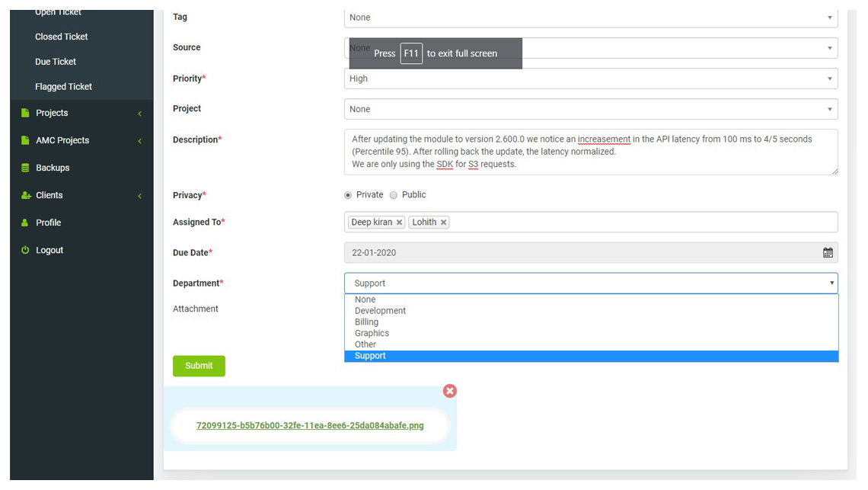The height and width of the screenshot is (490, 868).
Task: Open the Profile page
Action: (x=48, y=223)
